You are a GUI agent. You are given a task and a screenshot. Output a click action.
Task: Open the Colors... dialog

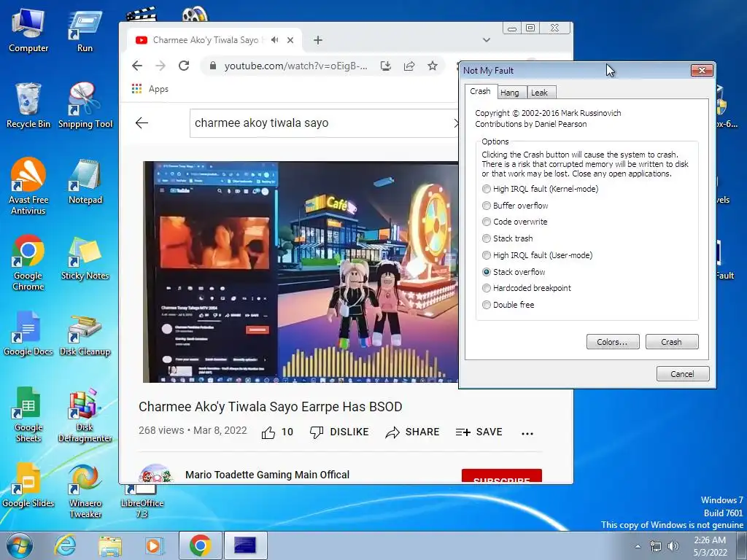tap(613, 342)
